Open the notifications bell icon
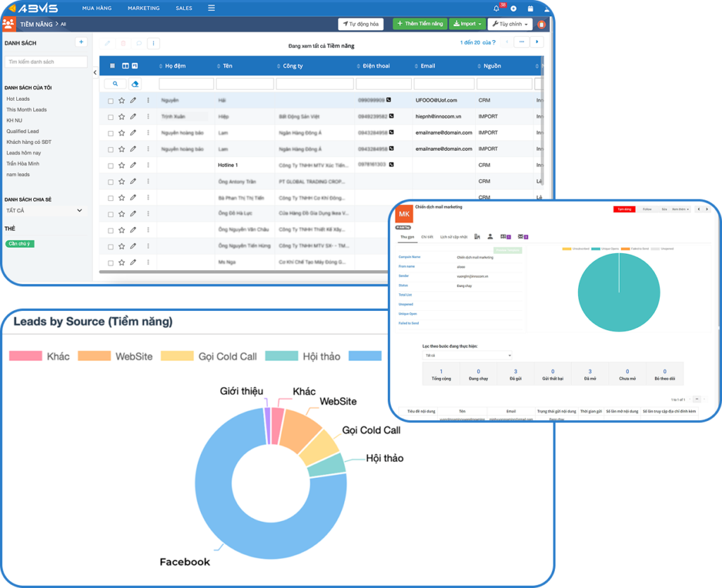The image size is (722, 588). (x=496, y=8)
